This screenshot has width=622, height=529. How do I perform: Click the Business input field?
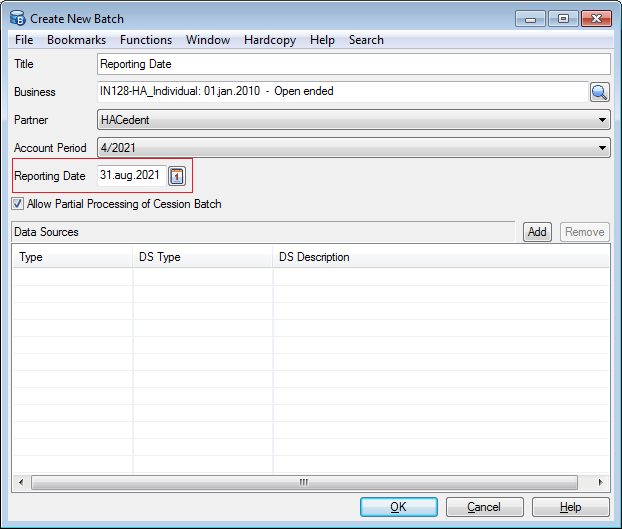[341, 92]
